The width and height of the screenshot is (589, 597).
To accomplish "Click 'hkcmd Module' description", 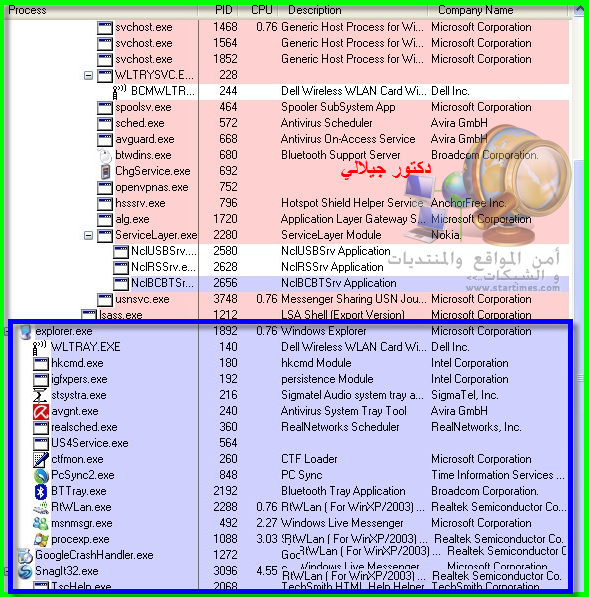I will (x=316, y=363).
